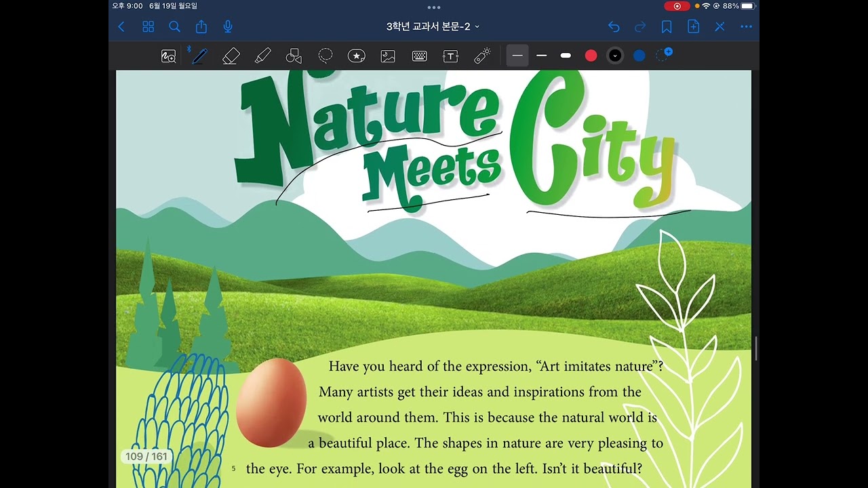Open the thumbnail grid view
Image resolution: width=868 pixels, height=488 pixels.
[x=148, y=26]
